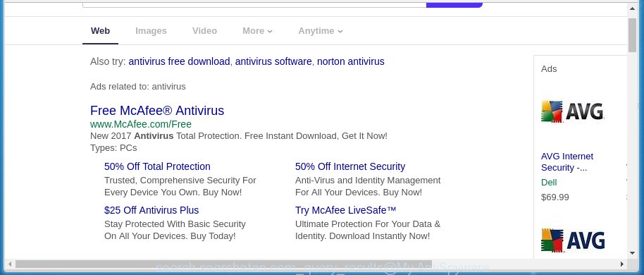
Task: Open the Free McAfee Antivirus ad link
Action: click(x=157, y=111)
